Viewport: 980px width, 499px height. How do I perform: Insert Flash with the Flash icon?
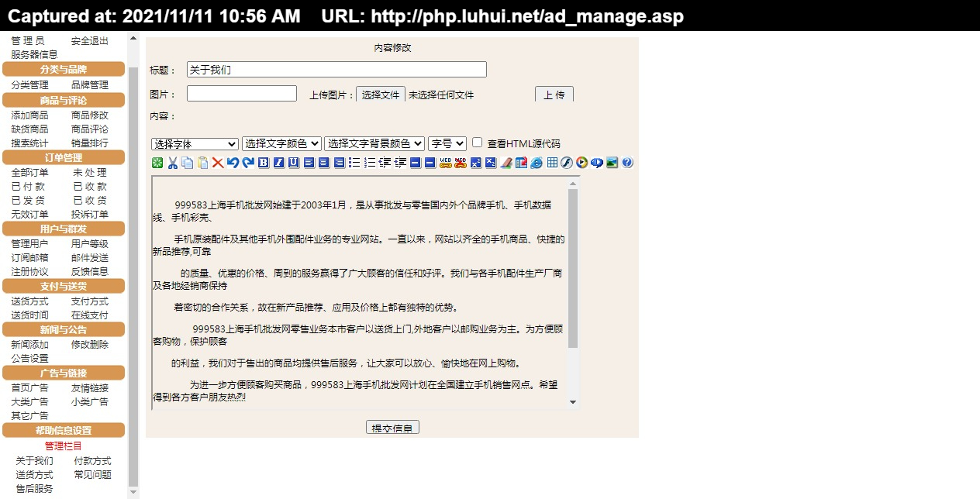(x=566, y=163)
